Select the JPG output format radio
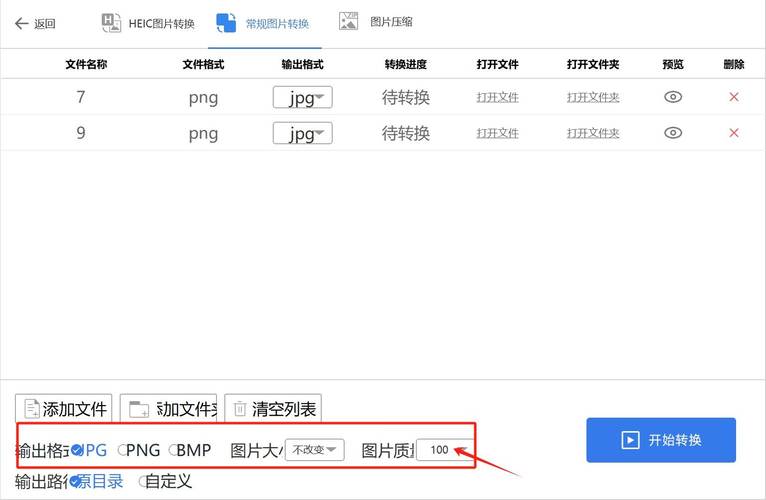Image resolution: width=766 pixels, height=500 pixels. click(x=89, y=450)
